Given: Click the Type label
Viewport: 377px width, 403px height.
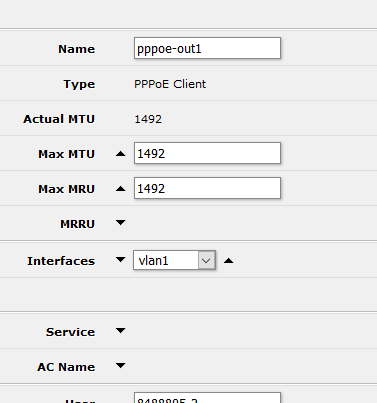Looking at the screenshot, I should click(x=79, y=84).
